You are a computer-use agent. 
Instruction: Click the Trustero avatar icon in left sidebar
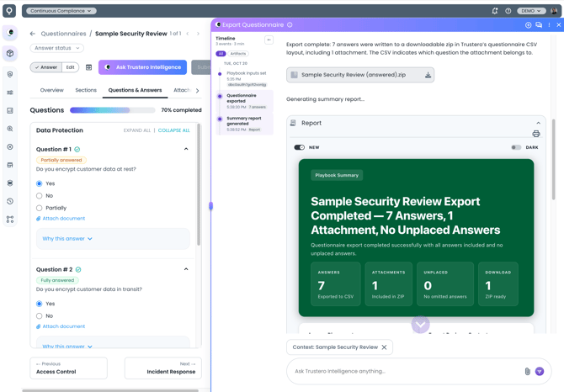pos(10,33)
